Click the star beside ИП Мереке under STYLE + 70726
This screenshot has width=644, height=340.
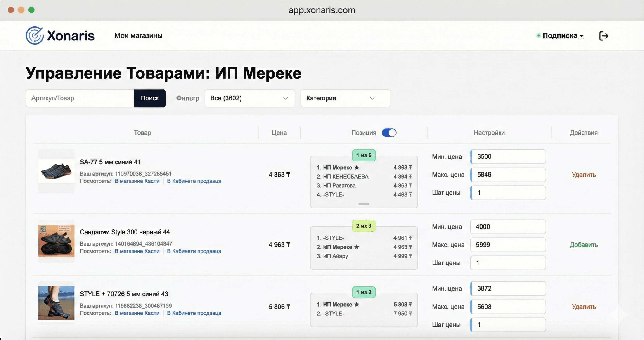pos(357,305)
